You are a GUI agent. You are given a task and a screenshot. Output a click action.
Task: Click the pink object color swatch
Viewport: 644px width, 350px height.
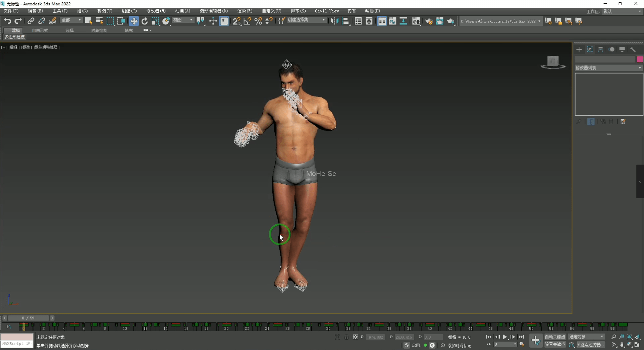(x=640, y=59)
